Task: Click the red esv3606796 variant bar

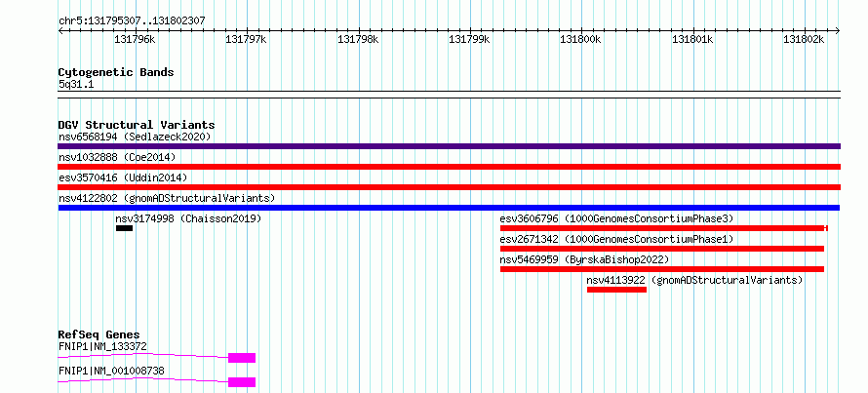Action: [664, 228]
